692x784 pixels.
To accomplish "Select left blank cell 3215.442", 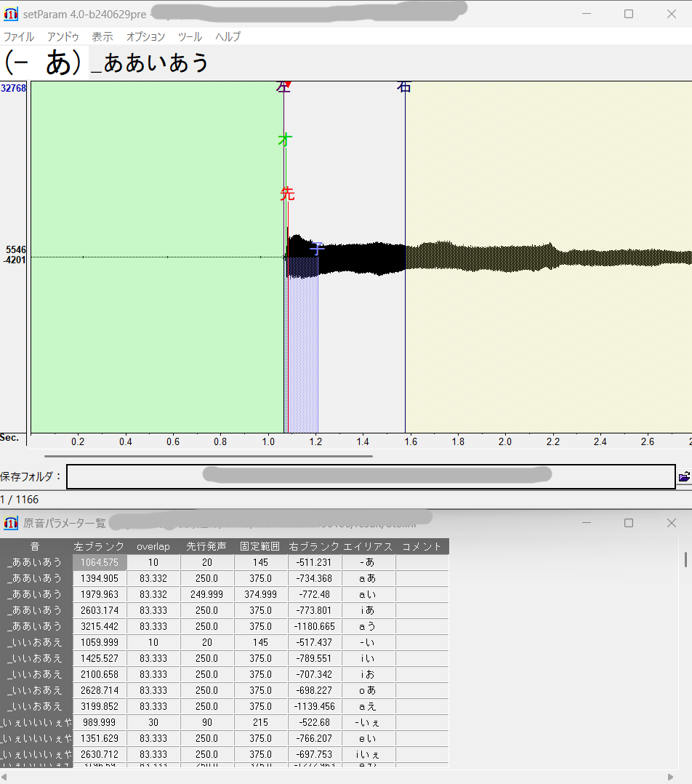I will pos(100,626).
